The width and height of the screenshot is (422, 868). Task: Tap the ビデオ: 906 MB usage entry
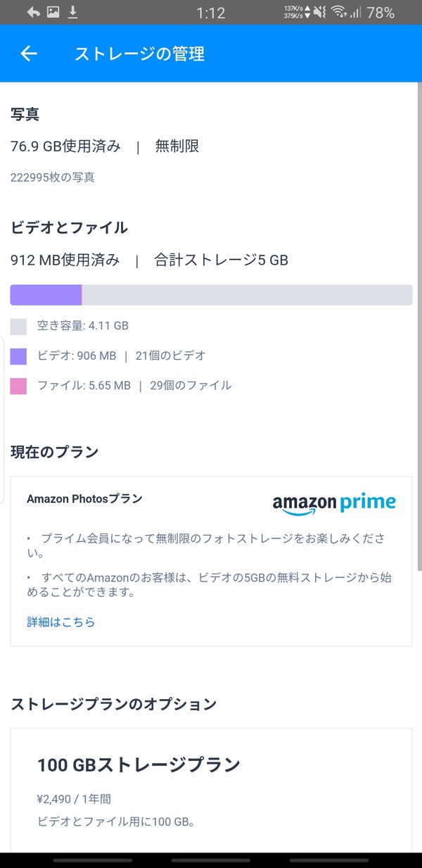(x=77, y=356)
